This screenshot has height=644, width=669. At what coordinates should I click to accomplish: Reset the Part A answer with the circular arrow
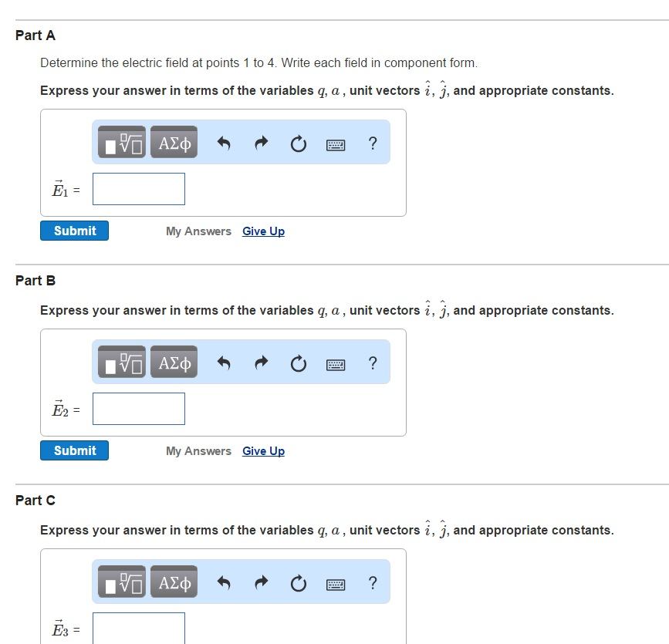pos(299,142)
